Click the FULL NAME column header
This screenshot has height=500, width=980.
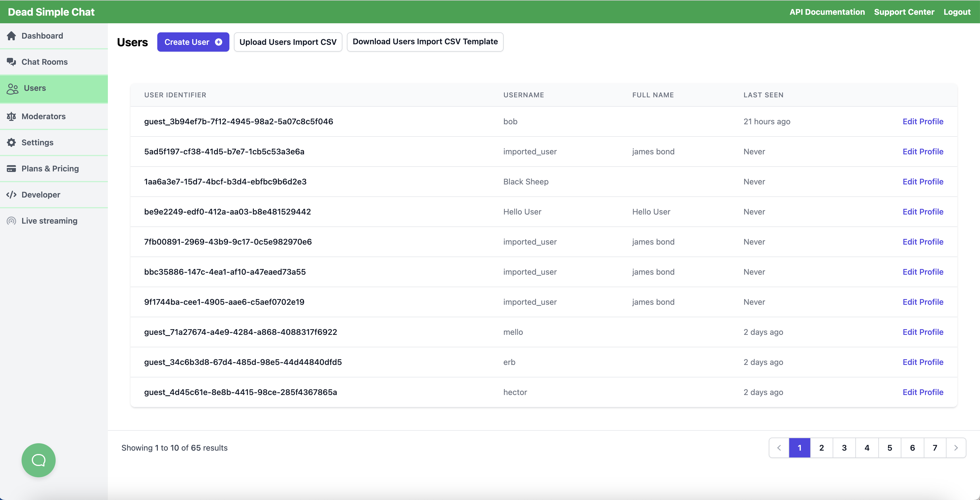click(x=653, y=95)
